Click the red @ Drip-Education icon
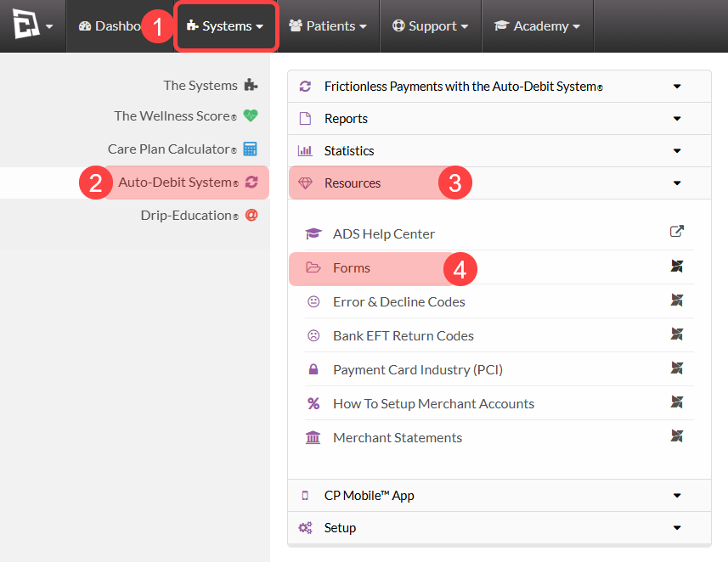Viewport: 728px width, 562px height. pyautogui.click(x=251, y=216)
